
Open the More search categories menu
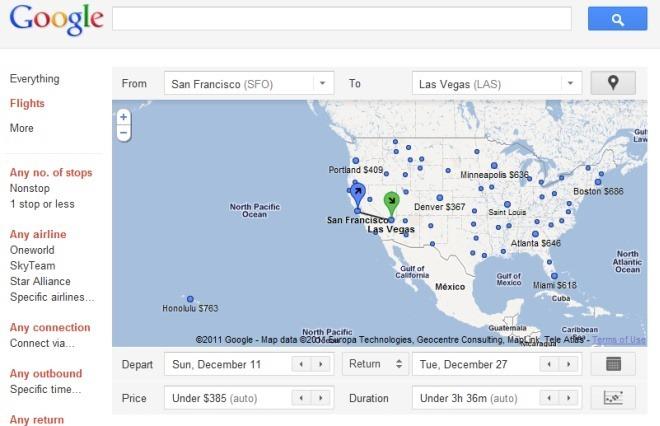[x=21, y=128]
